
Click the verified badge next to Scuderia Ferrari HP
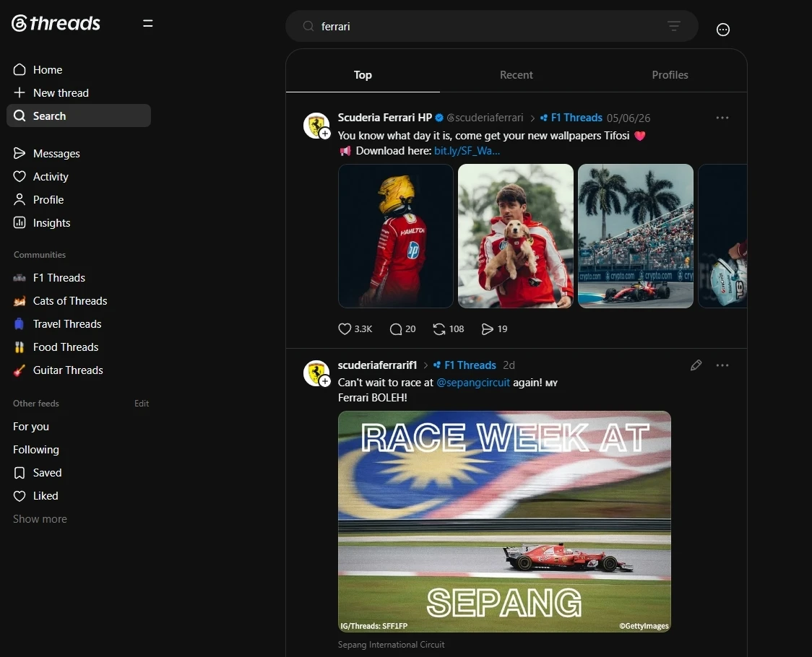coord(439,118)
